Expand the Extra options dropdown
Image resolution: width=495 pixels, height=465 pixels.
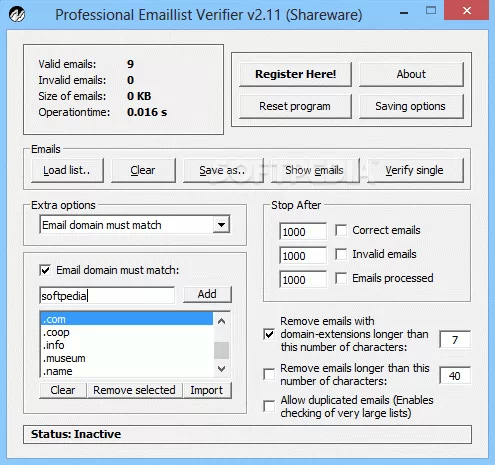tap(221, 225)
